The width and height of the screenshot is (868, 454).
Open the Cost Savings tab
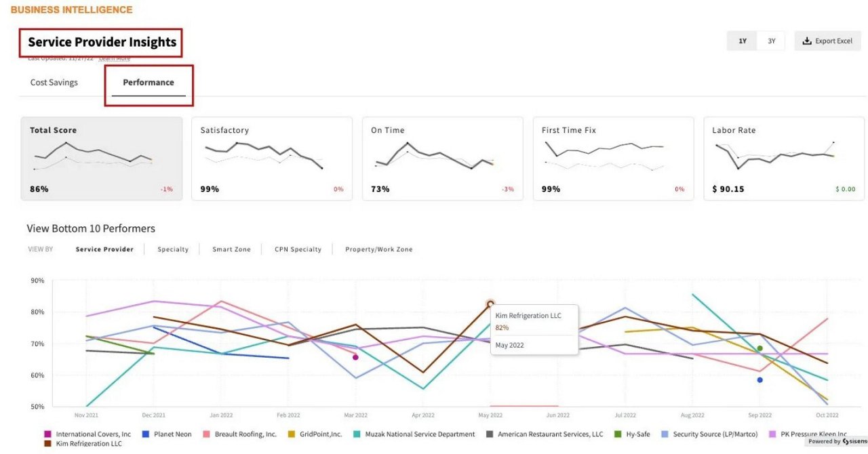[x=54, y=82]
